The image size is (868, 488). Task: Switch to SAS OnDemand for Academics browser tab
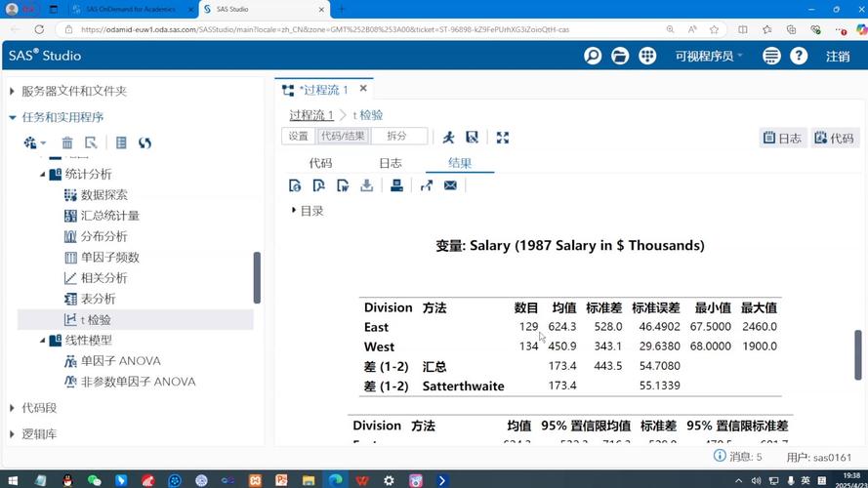tap(130, 10)
